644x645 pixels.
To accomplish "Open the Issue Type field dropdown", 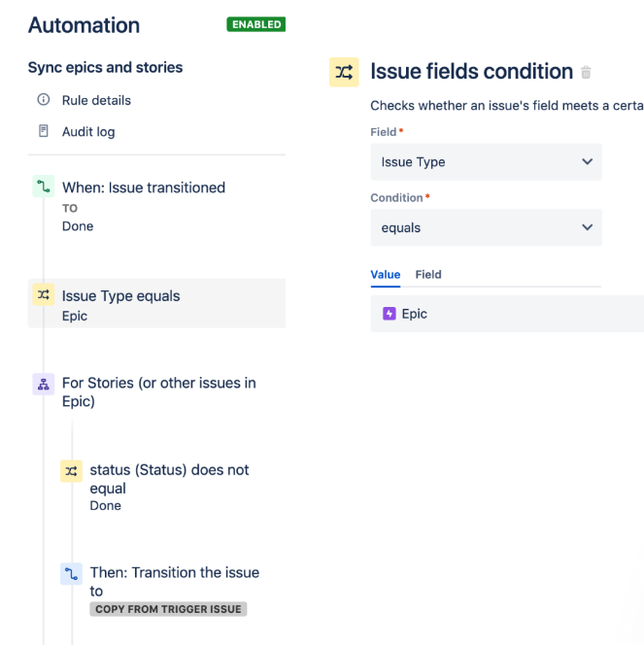I will coord(486,162).
